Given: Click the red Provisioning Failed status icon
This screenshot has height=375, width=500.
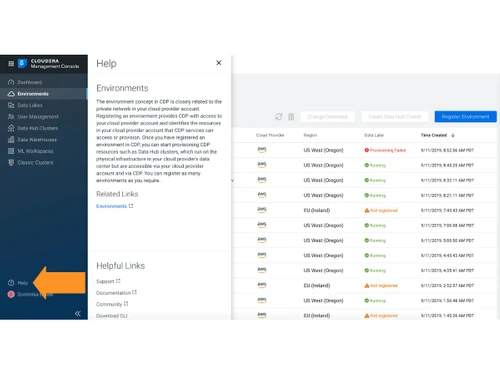Looking at the screenshot, I should tap(367, 150).
